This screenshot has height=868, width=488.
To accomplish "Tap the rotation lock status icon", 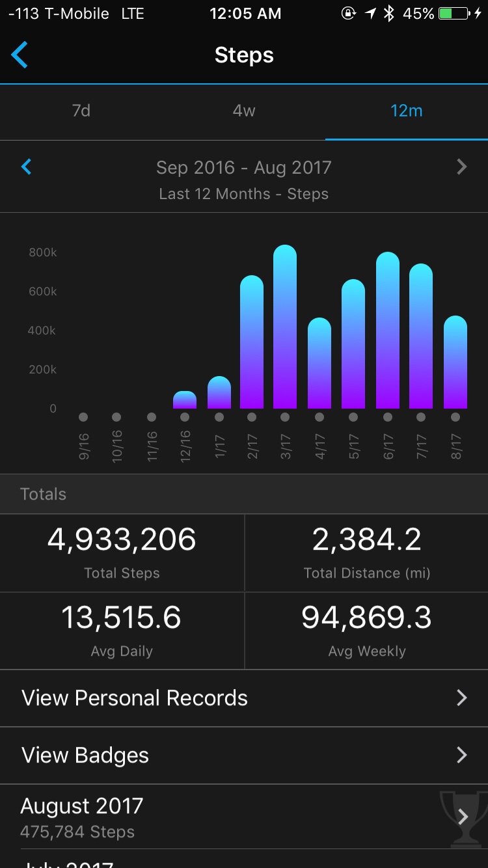I will (x=349, y=14).
